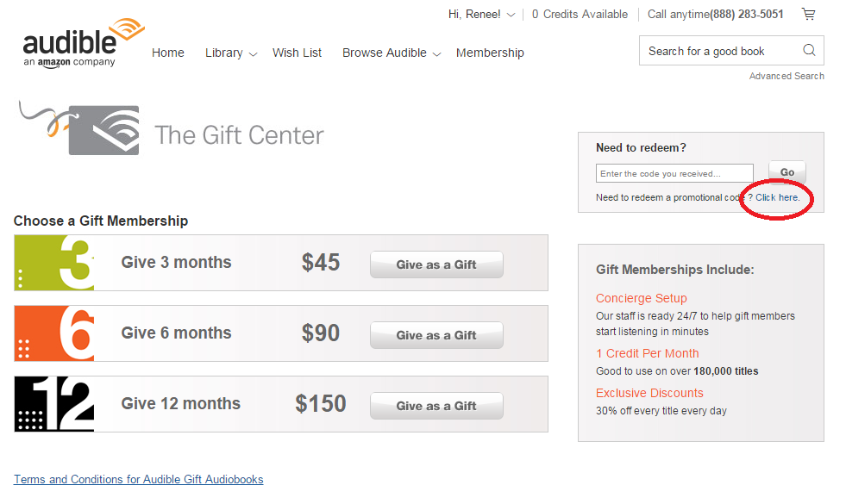Click the search magnifier icon
The width and height of the screenshot is (846, 504).
click(x=809, y=50)
